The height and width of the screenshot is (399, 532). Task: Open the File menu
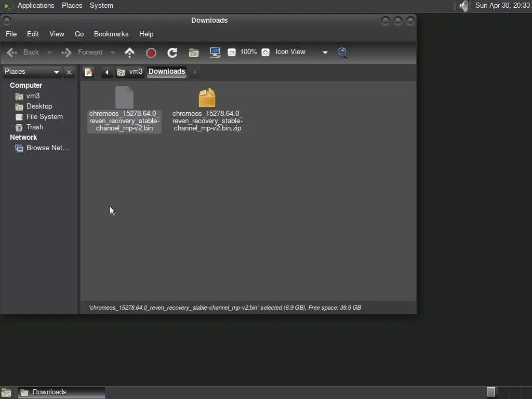(x=11, y=34)
